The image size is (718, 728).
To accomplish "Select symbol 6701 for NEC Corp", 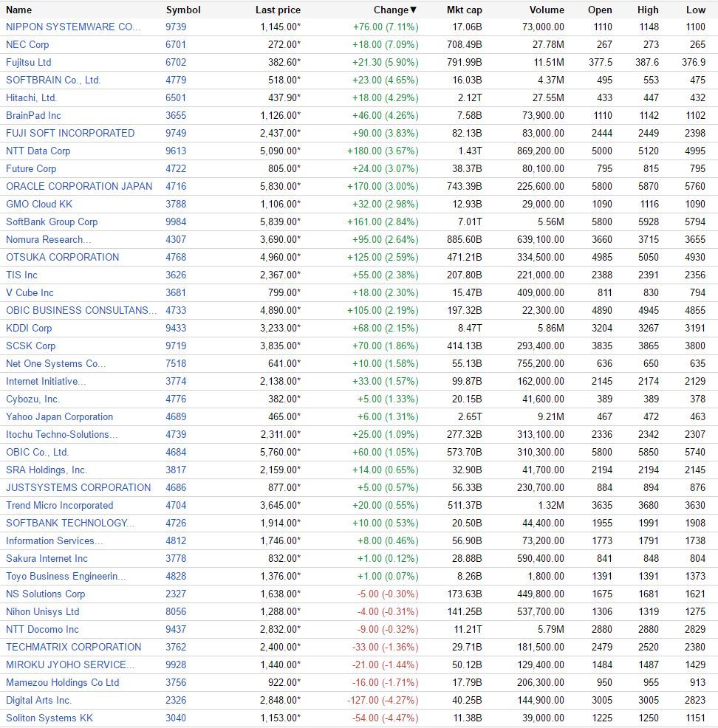I will coord(176,44).
